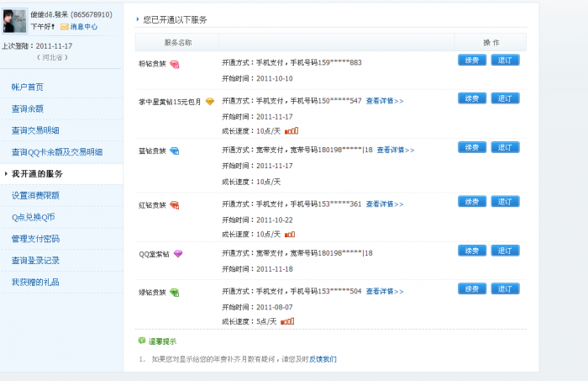This screenshot has width=588, height=381.
Task: Click the yellow diamond icon beside 掌中星黄钻15元包月
Action: pos(210,102)
